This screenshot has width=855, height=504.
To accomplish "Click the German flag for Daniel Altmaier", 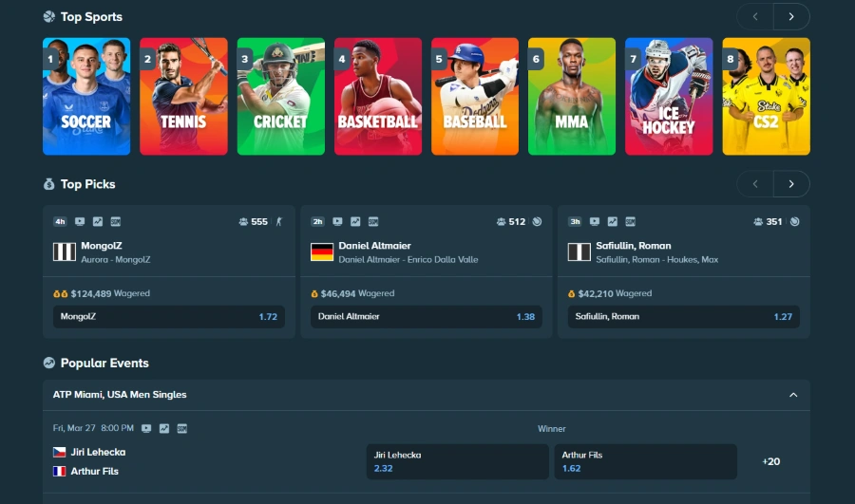I will pos(322,252).
